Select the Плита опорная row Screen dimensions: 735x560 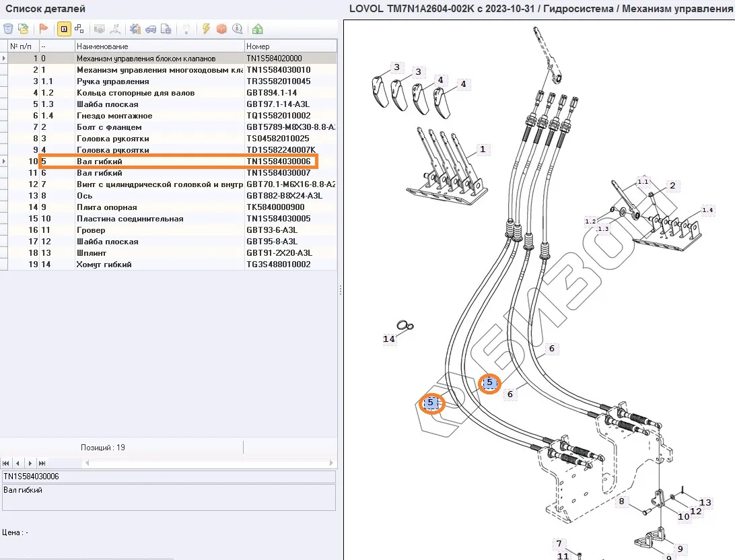[106, 207]
